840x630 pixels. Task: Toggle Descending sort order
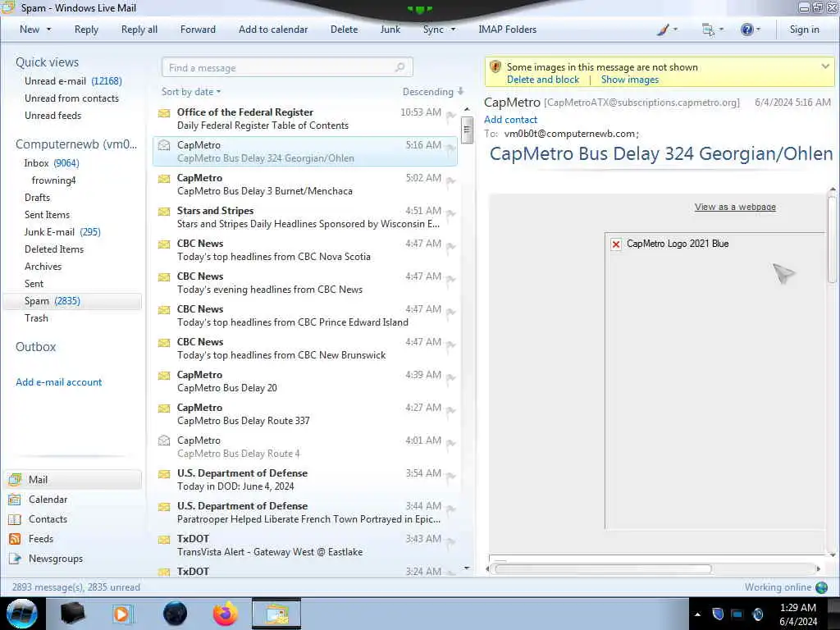click(x=433, y=92)
